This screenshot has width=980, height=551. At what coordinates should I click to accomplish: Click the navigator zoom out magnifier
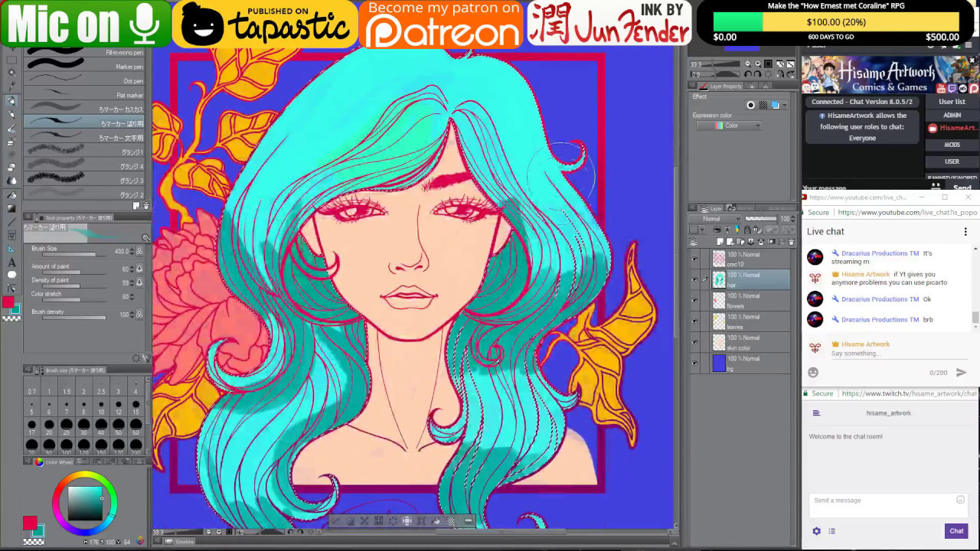point(748,64)
